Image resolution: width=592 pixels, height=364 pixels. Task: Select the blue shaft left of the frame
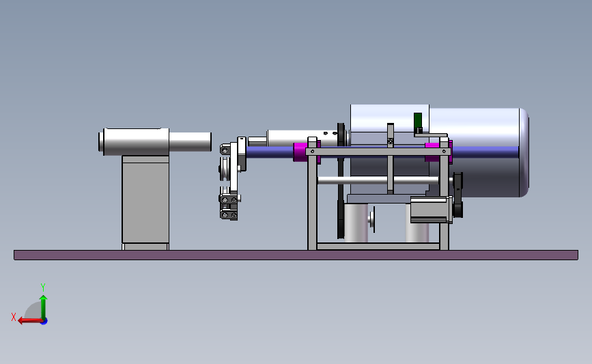(270, 152)
